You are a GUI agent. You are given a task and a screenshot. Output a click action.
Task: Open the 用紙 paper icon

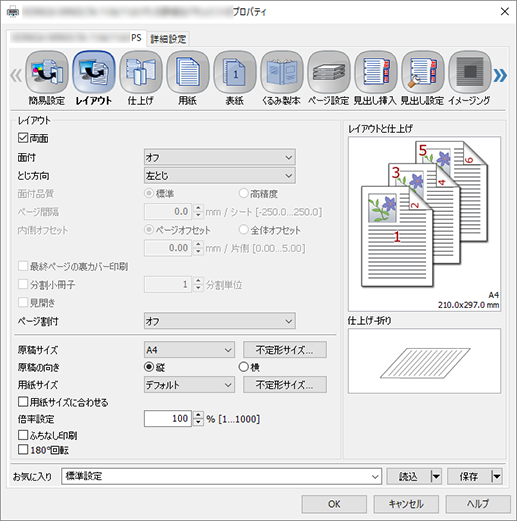188,72
